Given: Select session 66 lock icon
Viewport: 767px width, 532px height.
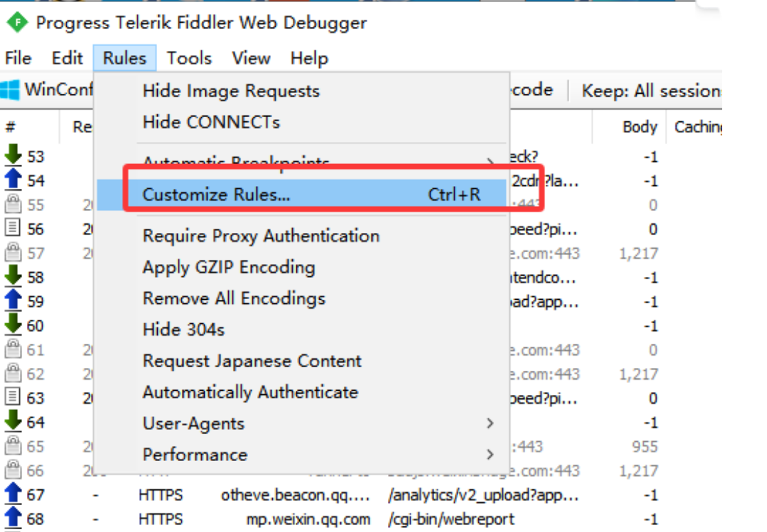Looking at the screenshot, I should coord(12,470).
